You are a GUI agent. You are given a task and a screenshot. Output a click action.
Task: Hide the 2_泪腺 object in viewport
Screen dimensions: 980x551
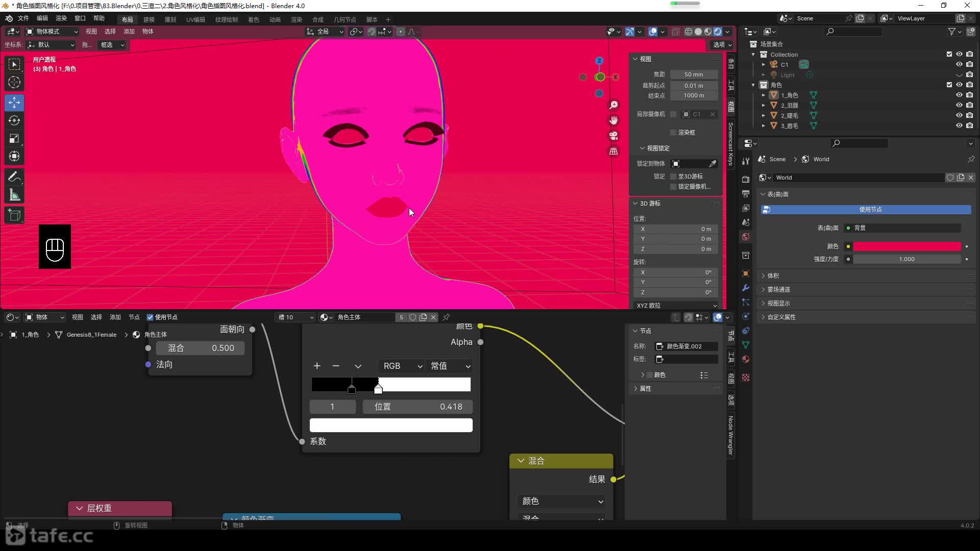pyautogui.click(x=959, y=105)
